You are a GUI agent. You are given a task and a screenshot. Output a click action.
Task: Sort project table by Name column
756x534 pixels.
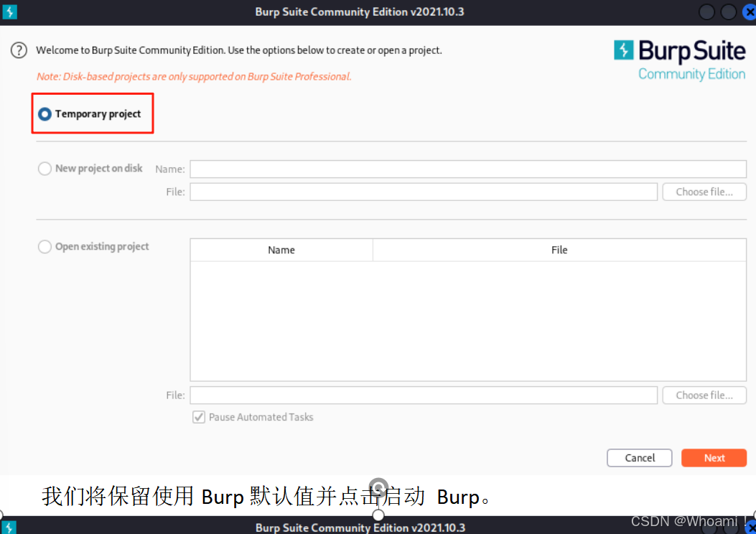click(281, 250)
